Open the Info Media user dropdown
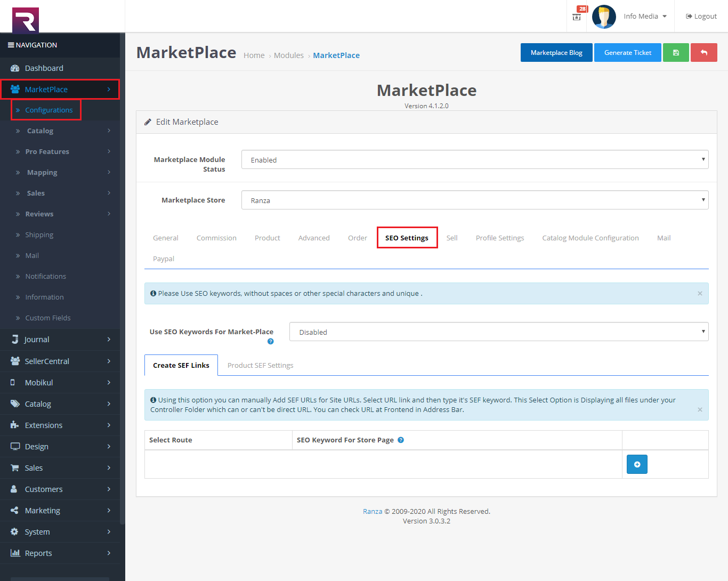The image size is (728, 581). [645, 17]
